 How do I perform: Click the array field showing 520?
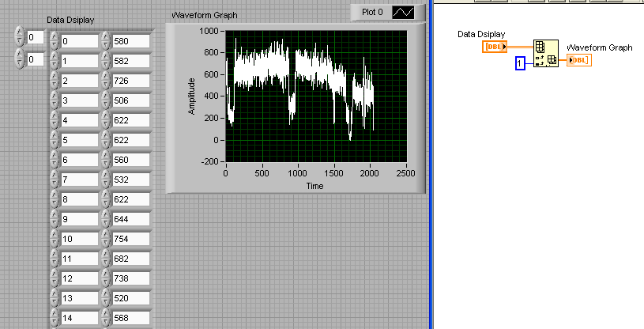[131, 297]
